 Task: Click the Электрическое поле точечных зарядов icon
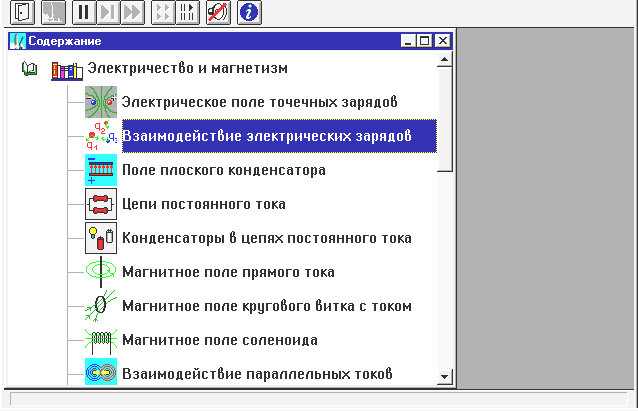pos(100,102)
